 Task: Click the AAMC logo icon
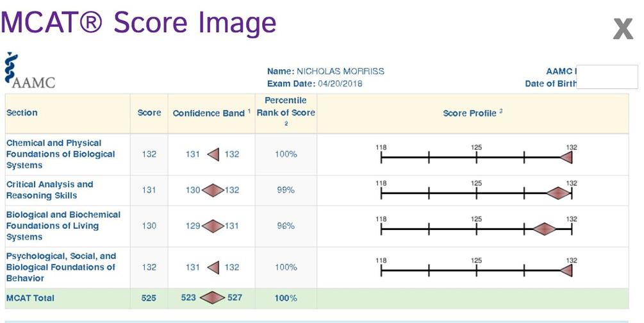coord(30,70)
